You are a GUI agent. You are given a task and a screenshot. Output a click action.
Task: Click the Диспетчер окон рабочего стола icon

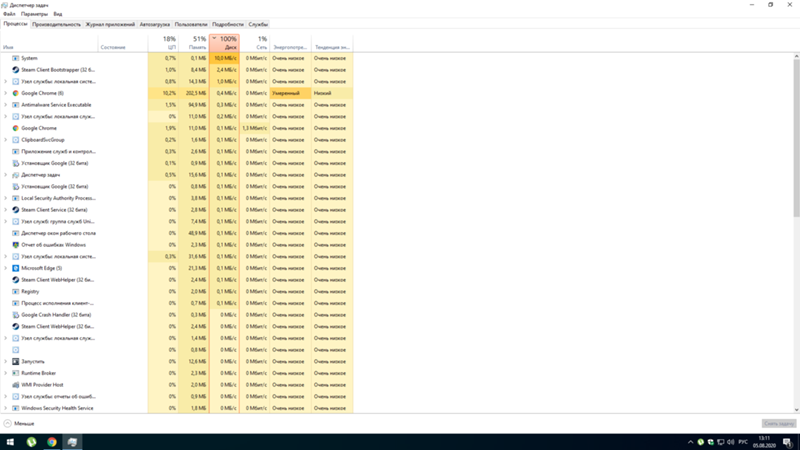[x=16, y=233]
